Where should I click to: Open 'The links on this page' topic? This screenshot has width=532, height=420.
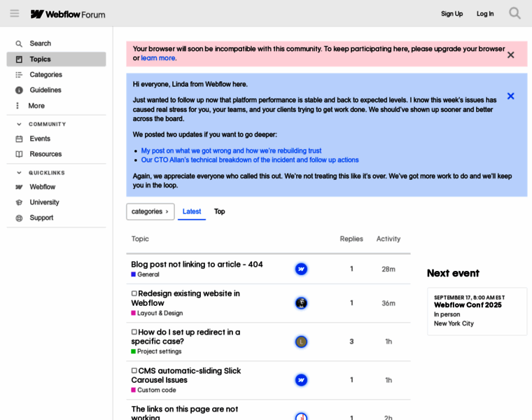185,412
